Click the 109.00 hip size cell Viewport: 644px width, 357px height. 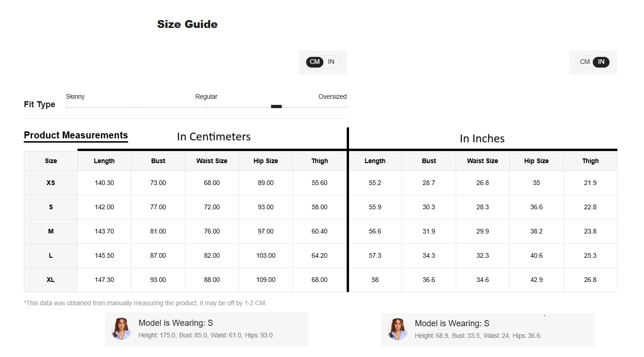point(266,280)
